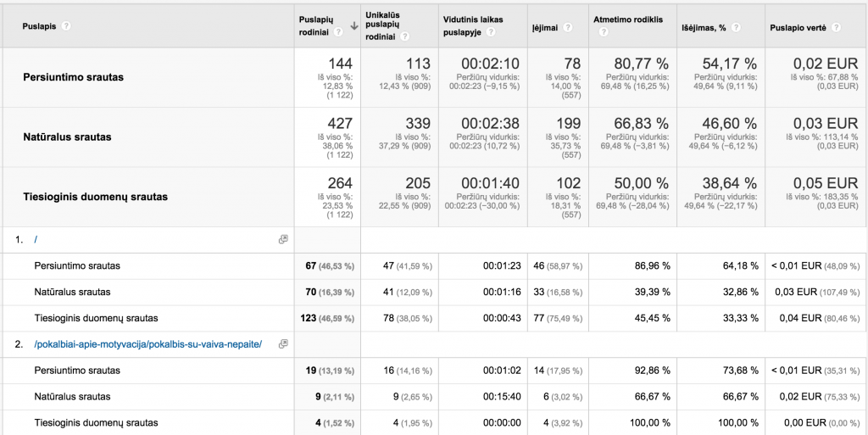
Task: Sort by Atmetimo rodiklis column header
Action: pos(628,19)
